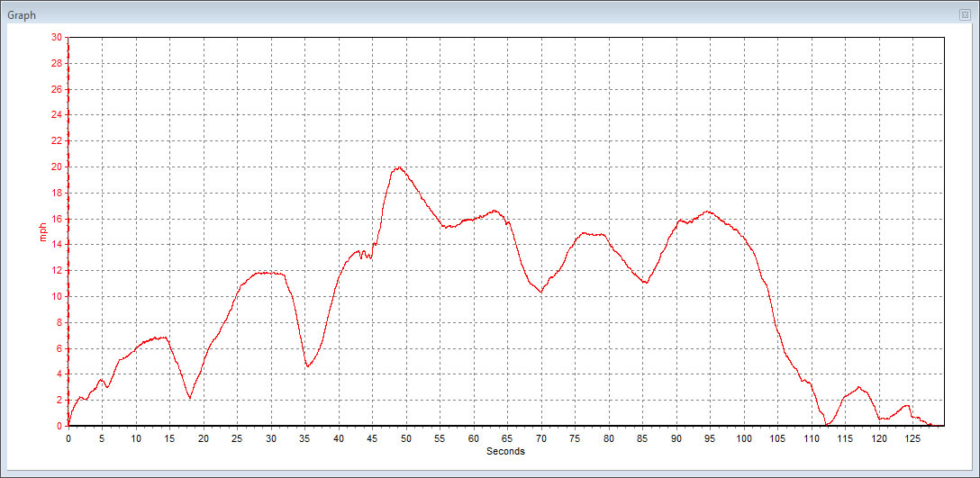The width and height of the screenshot is (980, 478).
Task: Click the 125 tick label on x-axis
Action: (x=912, y=439)
